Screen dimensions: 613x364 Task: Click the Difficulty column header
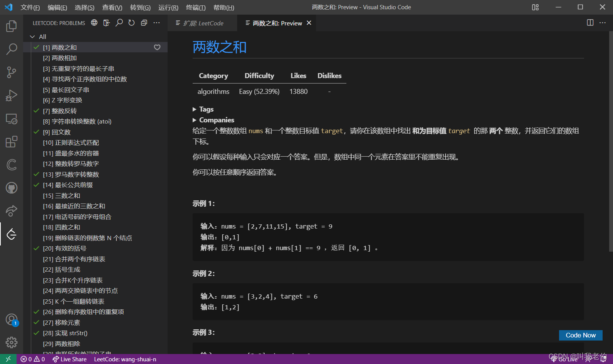pyautogui.click(x=259, y=76)
